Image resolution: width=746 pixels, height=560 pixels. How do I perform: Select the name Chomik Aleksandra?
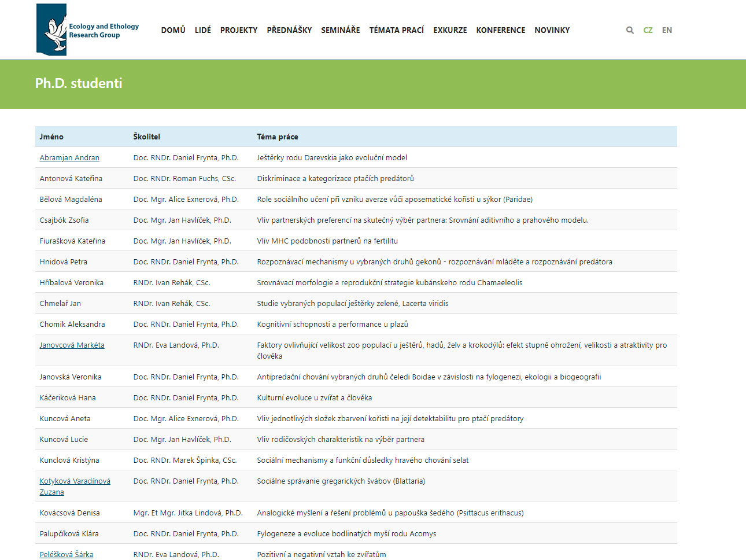coord(72,324)
